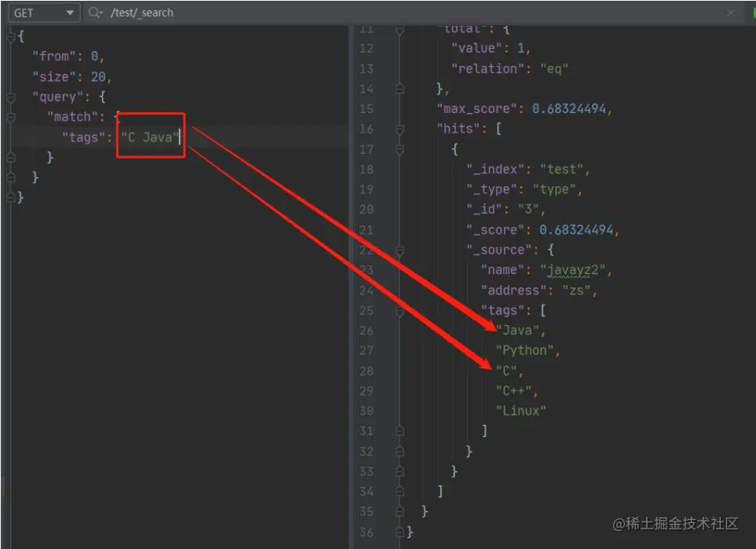Click the "_score" key on line 21
Screen dimensions: 756x549
pos(495,230)
